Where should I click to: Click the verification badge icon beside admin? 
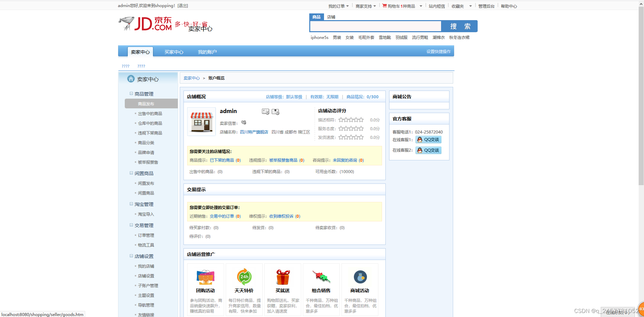click(266, 112)
